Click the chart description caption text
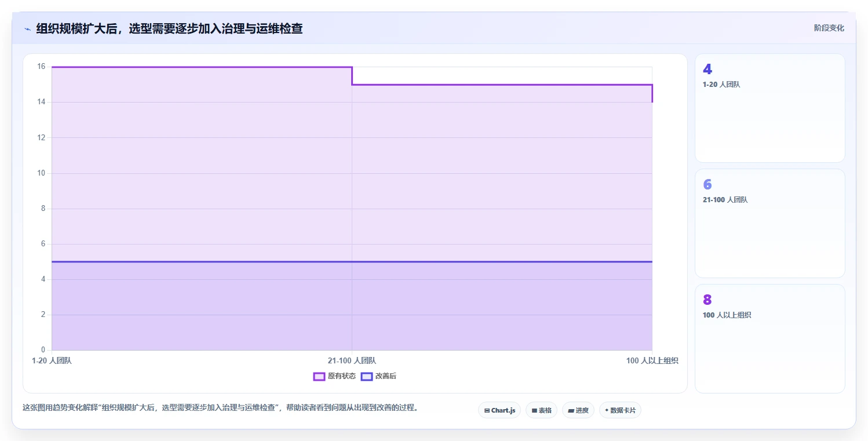This screenshot has width=868, height=441. click(220, 408)
